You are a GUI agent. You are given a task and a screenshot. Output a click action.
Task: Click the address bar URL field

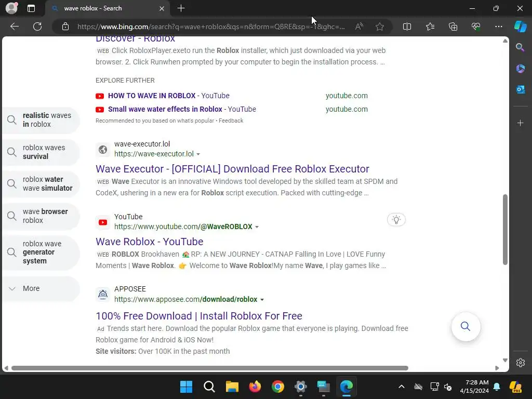tap(211, 26)
